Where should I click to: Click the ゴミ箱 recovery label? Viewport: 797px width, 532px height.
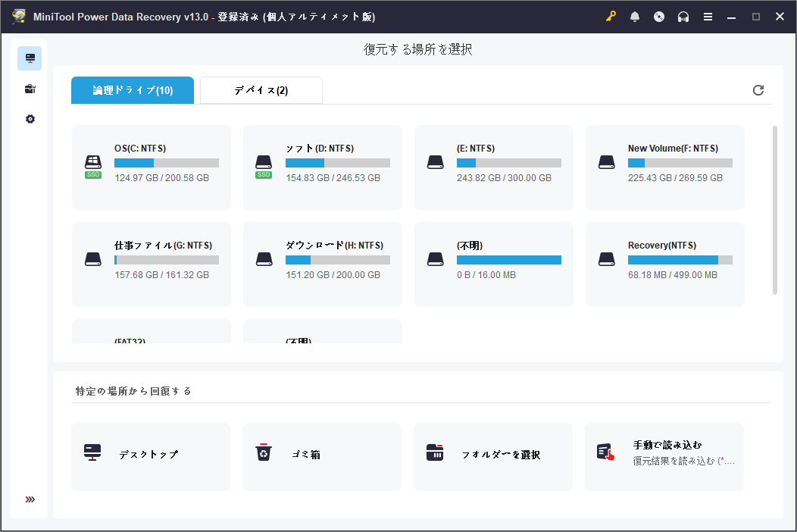click(306, 455)
